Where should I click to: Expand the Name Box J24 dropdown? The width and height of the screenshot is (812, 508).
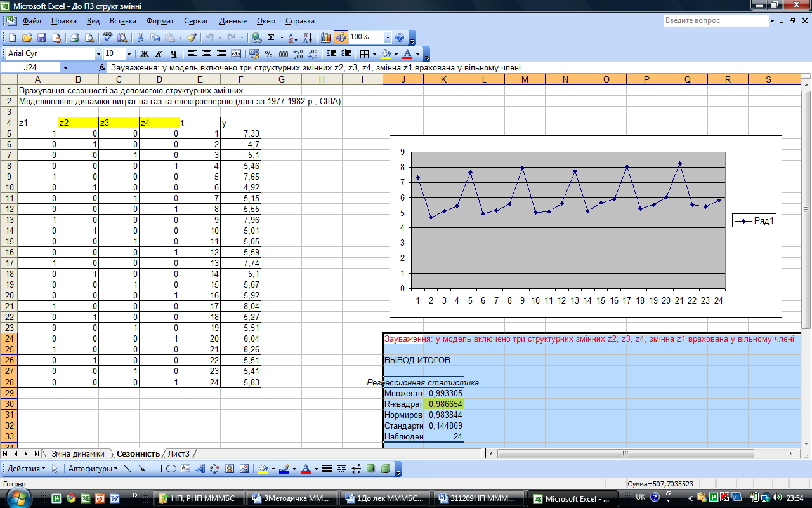coord(65,67)
